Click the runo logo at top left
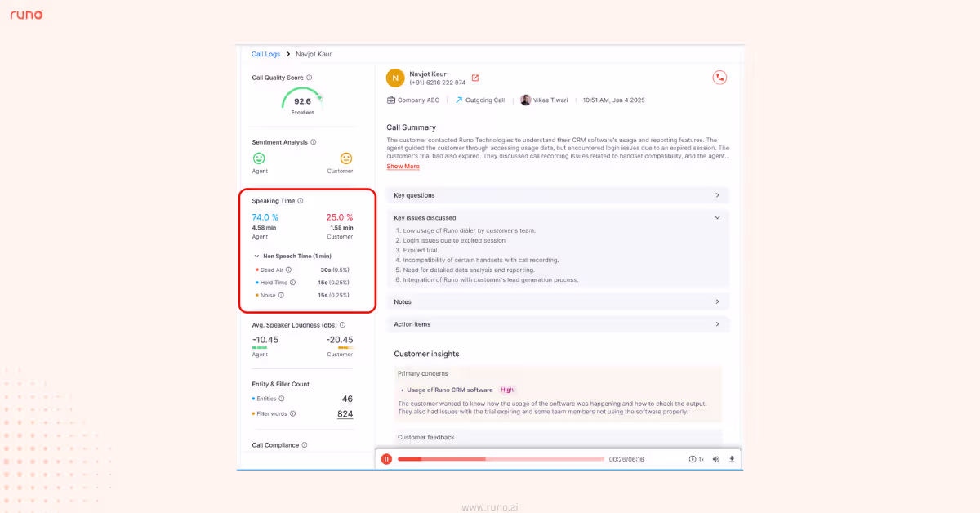 point(25,13)
